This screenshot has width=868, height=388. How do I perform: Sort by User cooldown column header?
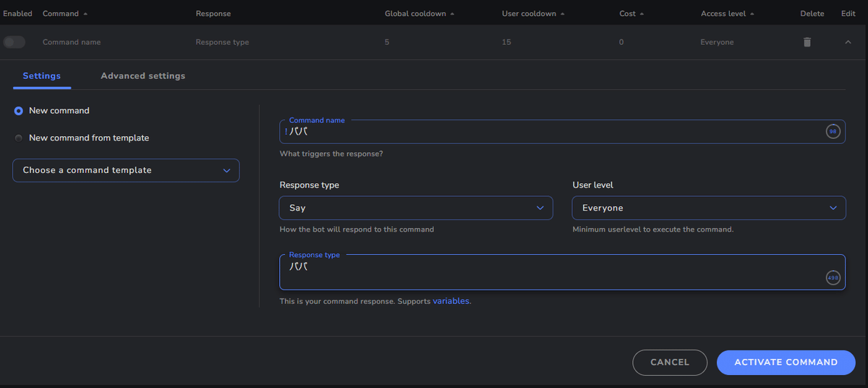[x=533, y=14]
